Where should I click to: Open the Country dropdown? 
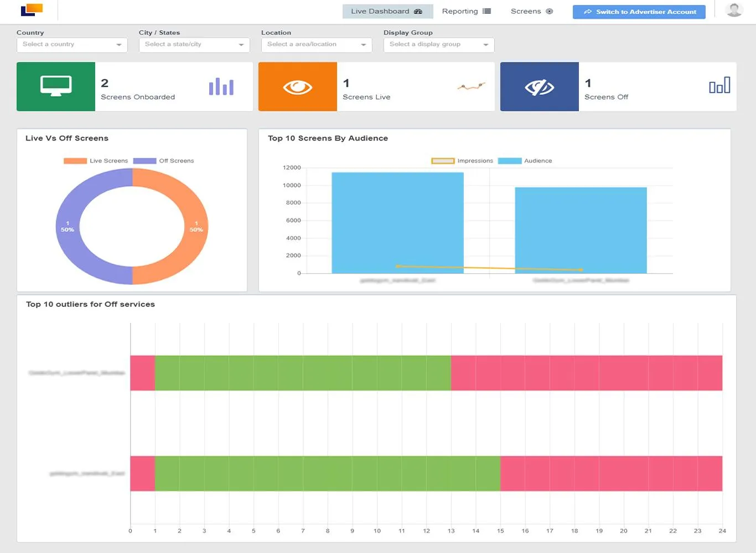pos(72,45)
